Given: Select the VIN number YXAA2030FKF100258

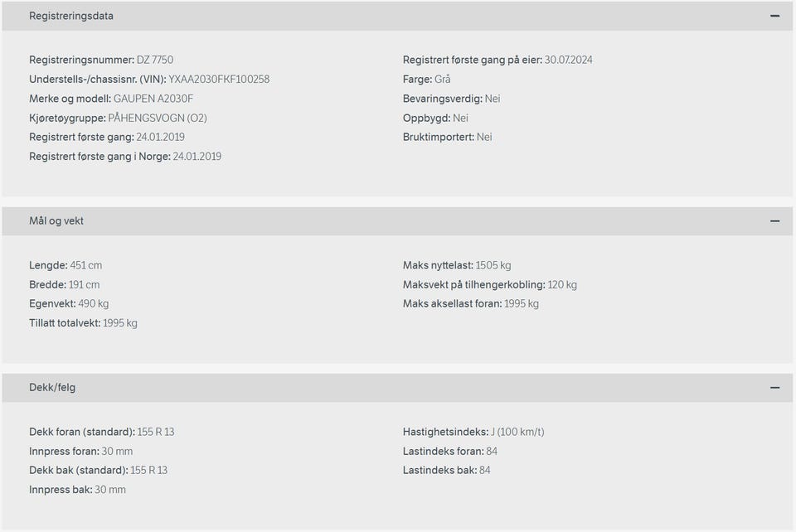Looking at the screenshot, I should (219, 79).
